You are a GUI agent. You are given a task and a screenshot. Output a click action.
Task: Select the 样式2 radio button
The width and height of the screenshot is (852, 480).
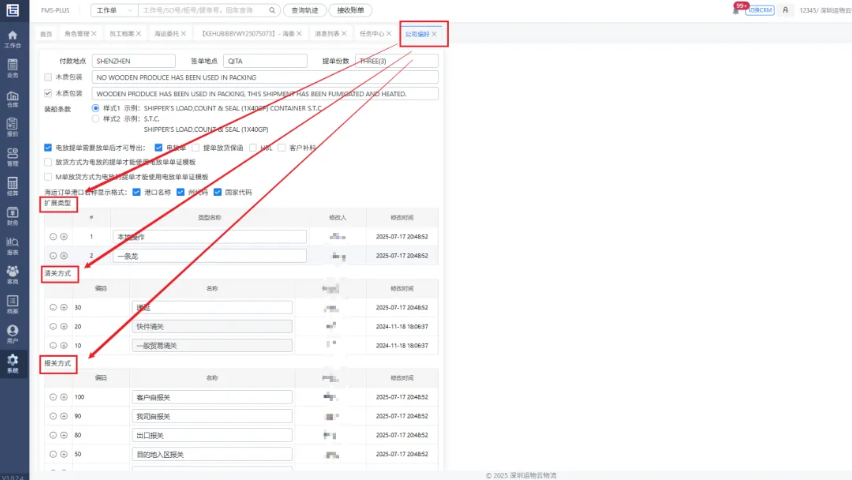pos(96,118)
